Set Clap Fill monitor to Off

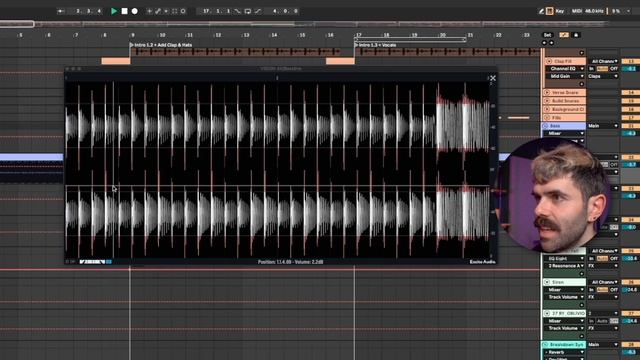point(614,69)
